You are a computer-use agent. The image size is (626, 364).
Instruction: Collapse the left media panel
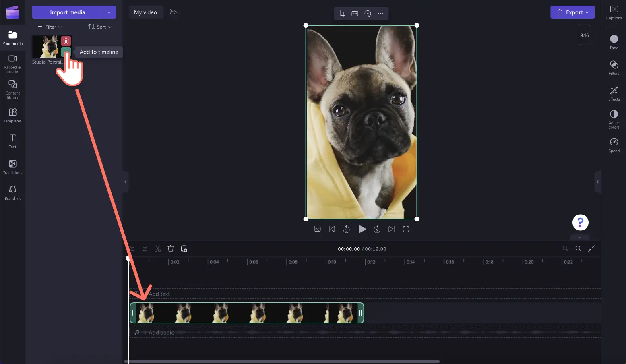tap(125, 182)
